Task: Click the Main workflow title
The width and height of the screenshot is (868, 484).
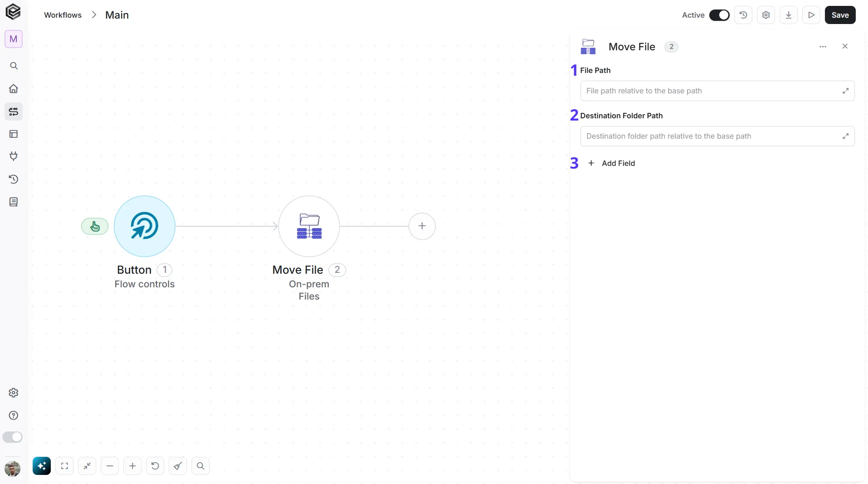Action: point(117,15)
